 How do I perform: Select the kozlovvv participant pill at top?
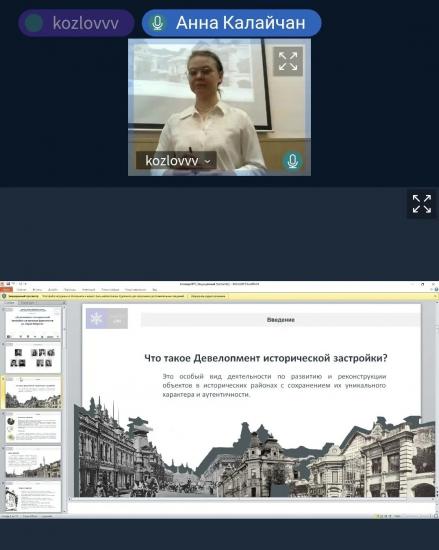click(76, 23)
